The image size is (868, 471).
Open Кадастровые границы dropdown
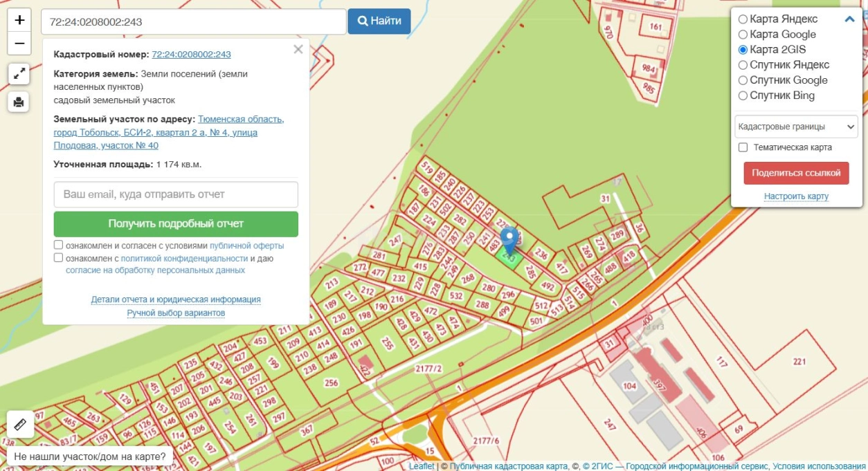point(796,127)
